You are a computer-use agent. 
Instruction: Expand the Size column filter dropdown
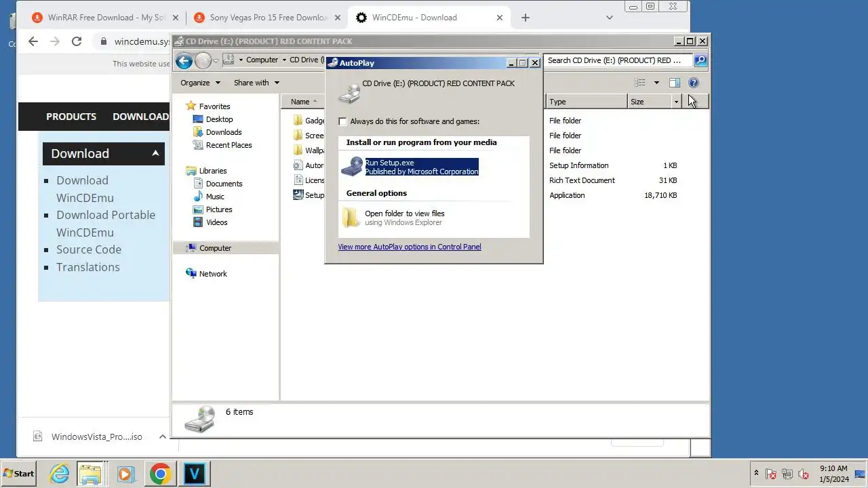click(676, 102)
